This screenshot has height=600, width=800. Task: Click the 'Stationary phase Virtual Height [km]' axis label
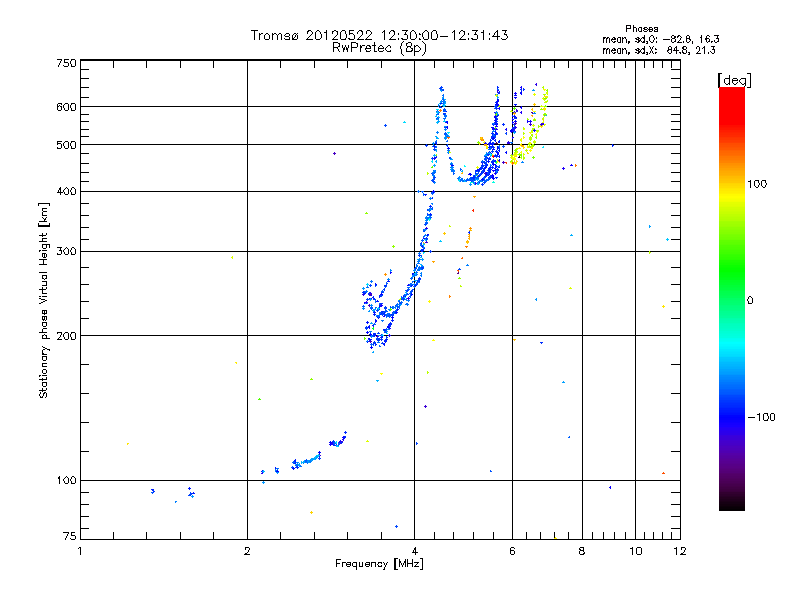tap(44, 300)
